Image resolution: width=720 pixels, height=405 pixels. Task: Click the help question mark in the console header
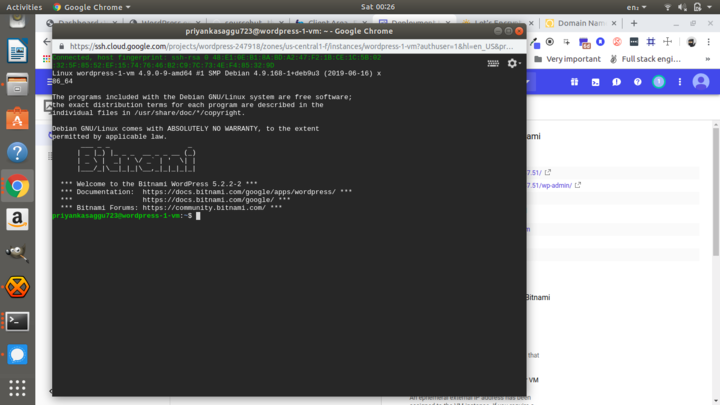pos(637,82)
